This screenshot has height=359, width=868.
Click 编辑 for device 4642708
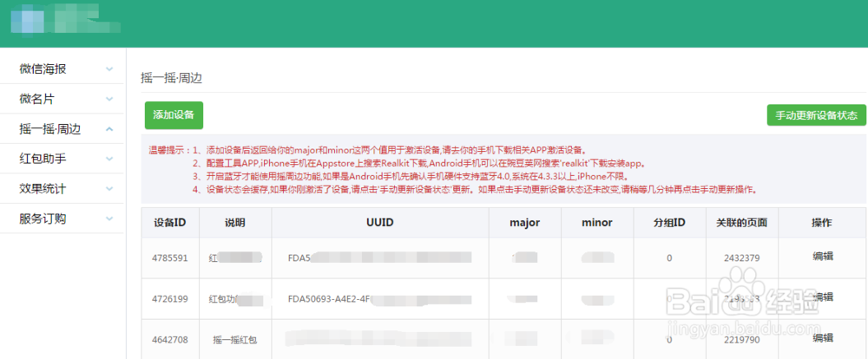click(x=823, y=338)
